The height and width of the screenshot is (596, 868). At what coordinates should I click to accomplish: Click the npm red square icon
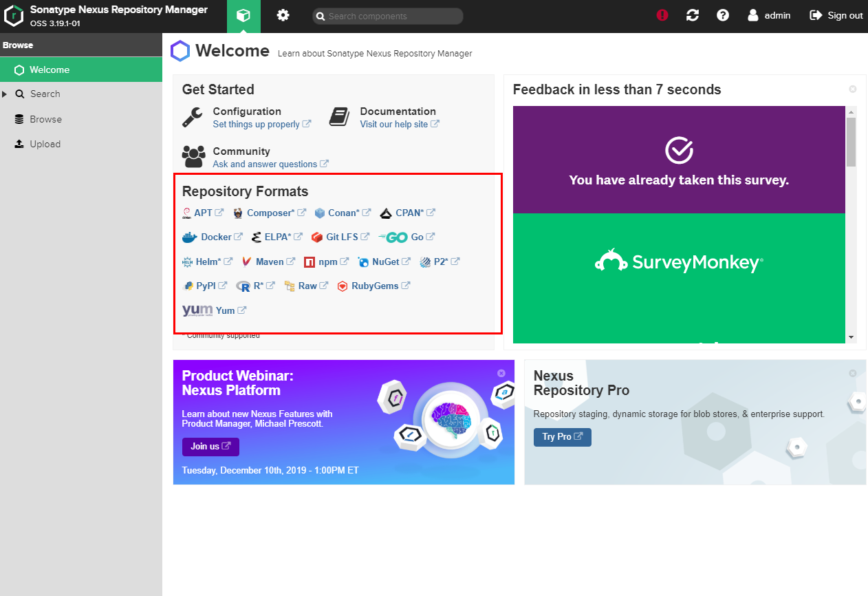310,262
